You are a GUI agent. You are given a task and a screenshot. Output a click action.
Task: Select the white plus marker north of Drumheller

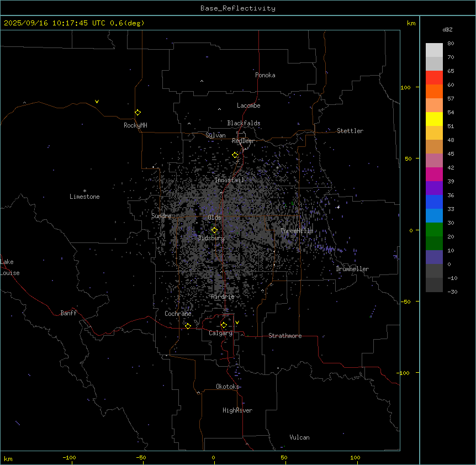coord(339,207)
